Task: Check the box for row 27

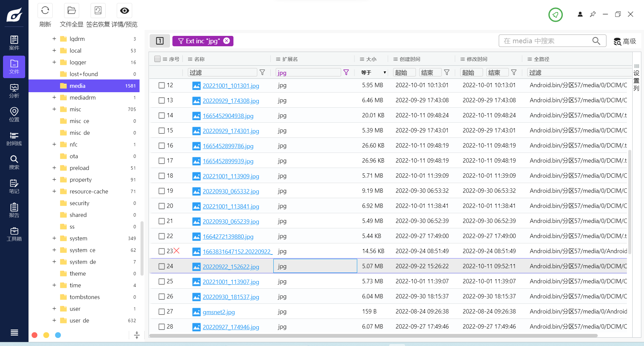Action: pyautogui.click(x=162, y=312)
